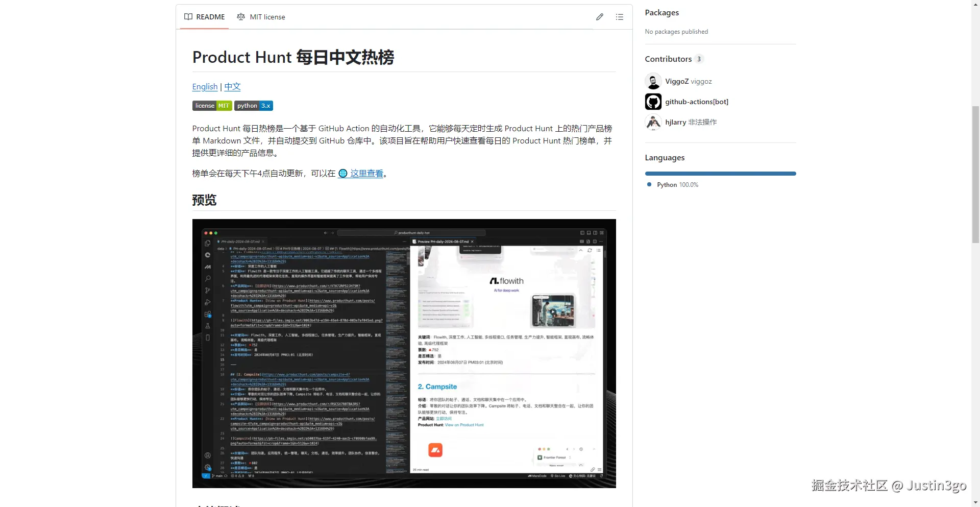Viewport: 980px width, 507px height.
Task: Click the 预览 section heading
Action: coord(204,200)
